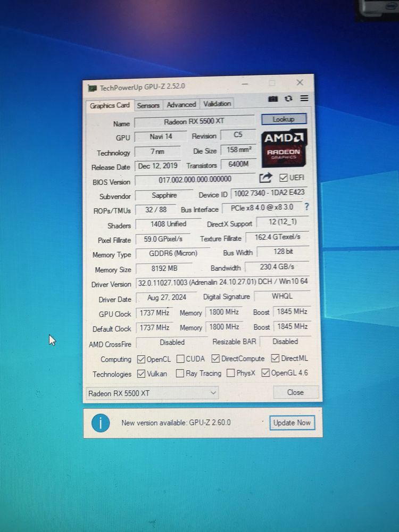Click the blue info icon in update notice
Viewport: 399px width, 532px height.
click(101, 423)
